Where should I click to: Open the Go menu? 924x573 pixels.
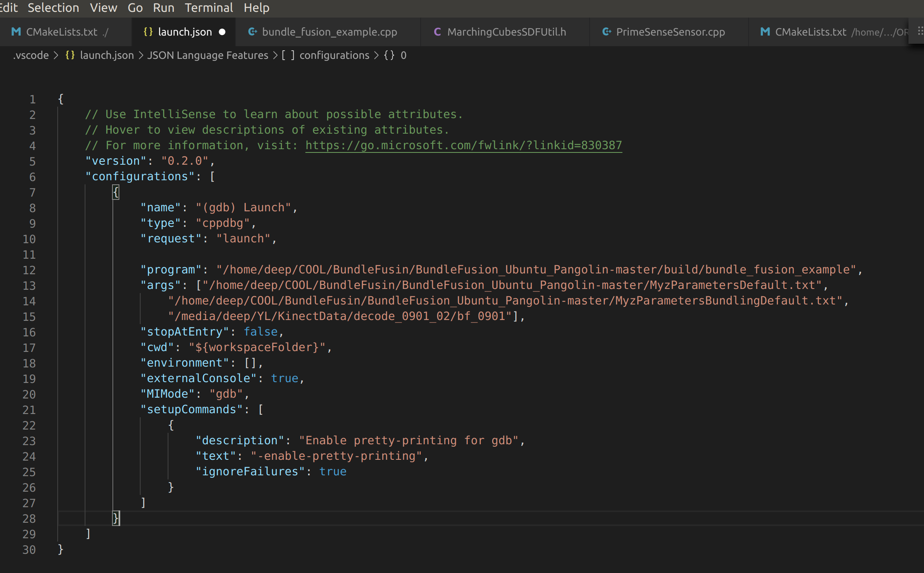coord(135,8)
